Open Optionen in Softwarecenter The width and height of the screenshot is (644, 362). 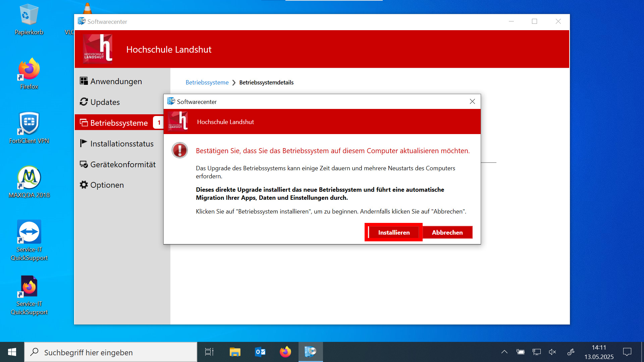[107, 185]
